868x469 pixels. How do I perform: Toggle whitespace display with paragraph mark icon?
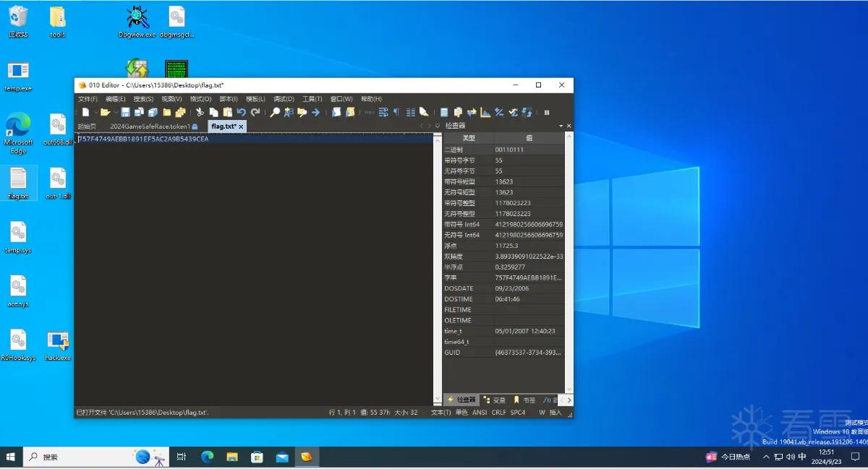coord(396,112)
